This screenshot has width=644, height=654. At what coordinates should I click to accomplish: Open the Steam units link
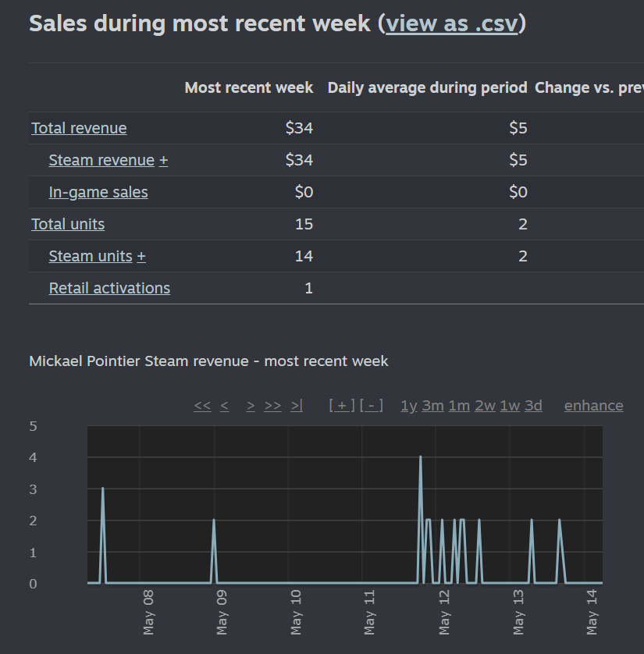tap(90, 256)
